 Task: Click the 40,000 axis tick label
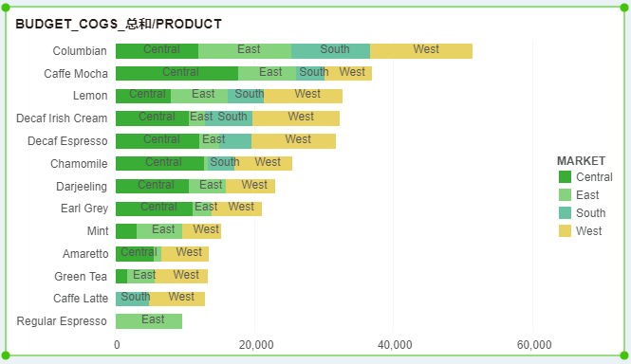click(395, 345)
